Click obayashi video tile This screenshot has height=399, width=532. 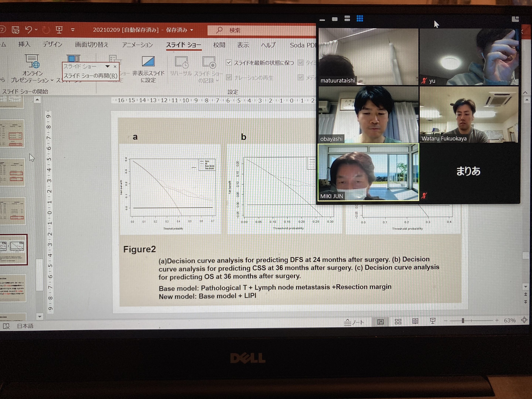pyautogui.click(x=369, y=115)
